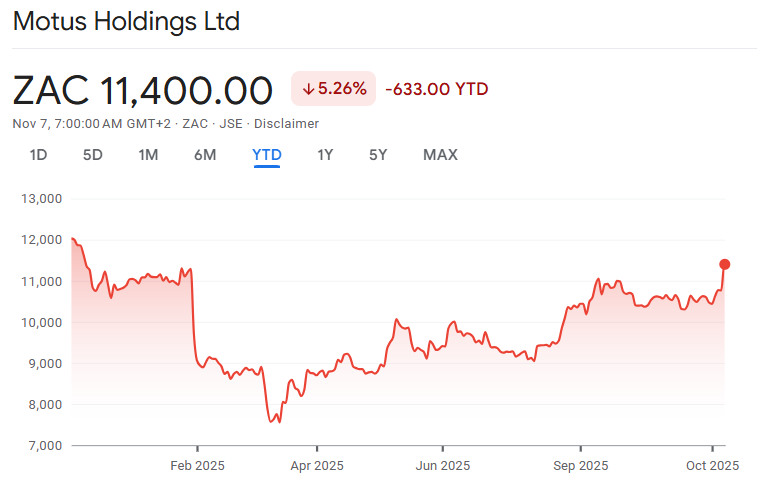Click the Motus Holdings Ltd title

pyautogui.click(x=126, y=21)
